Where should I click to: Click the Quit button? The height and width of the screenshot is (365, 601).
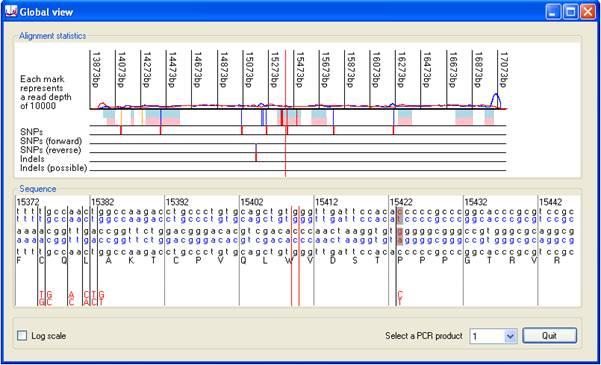pyautogui.click(x=549, y=336)
